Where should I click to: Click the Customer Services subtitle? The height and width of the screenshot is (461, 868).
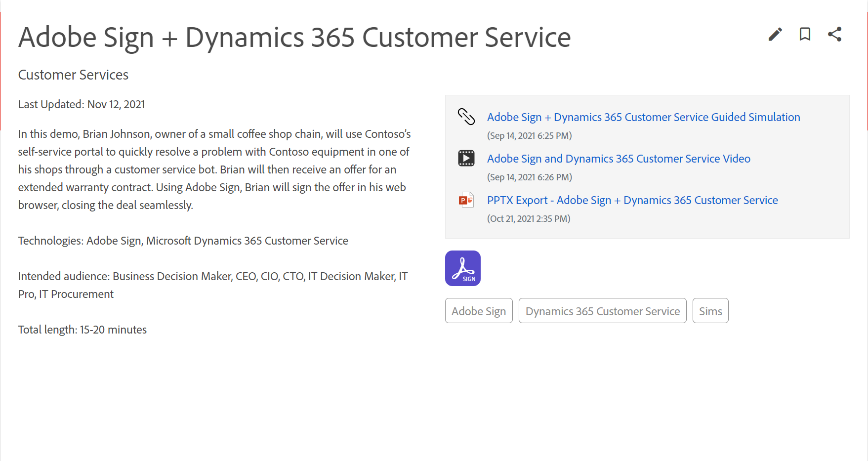click(x=73, y=75)
